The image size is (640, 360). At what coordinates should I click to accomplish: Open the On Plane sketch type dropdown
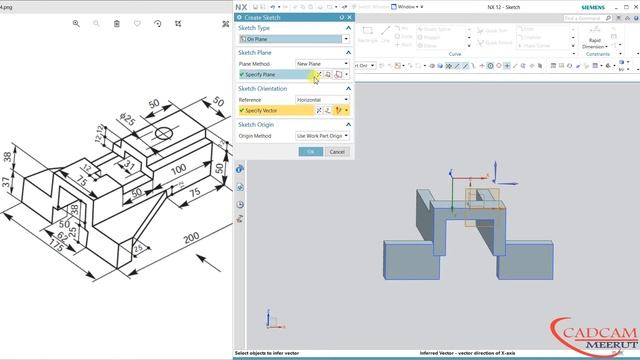pyautogui.click(x=346, y=39)
